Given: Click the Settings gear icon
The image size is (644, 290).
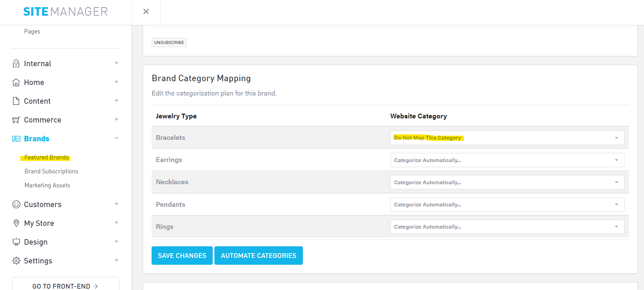Looking at the screenshot, I should coord(16,261).
